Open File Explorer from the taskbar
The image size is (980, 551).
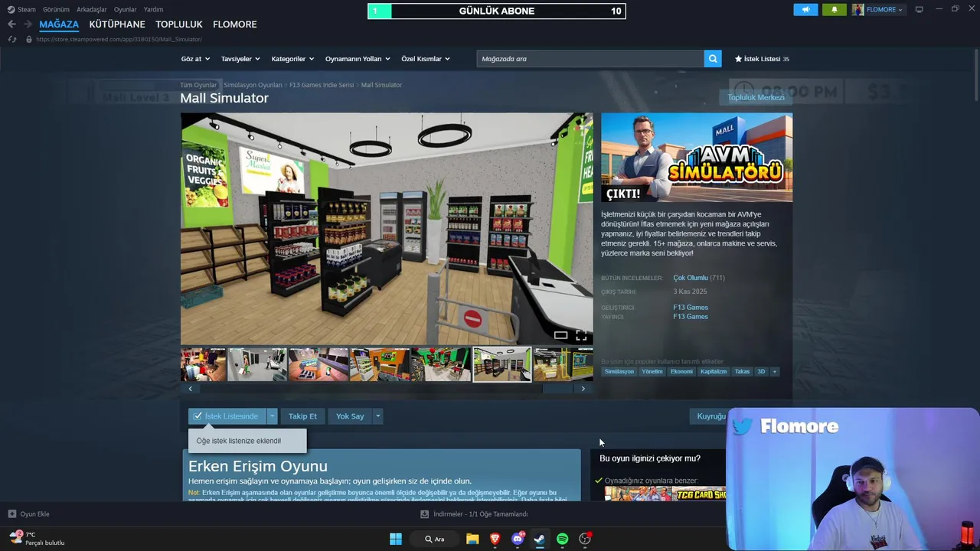click(x=472, y=539)
